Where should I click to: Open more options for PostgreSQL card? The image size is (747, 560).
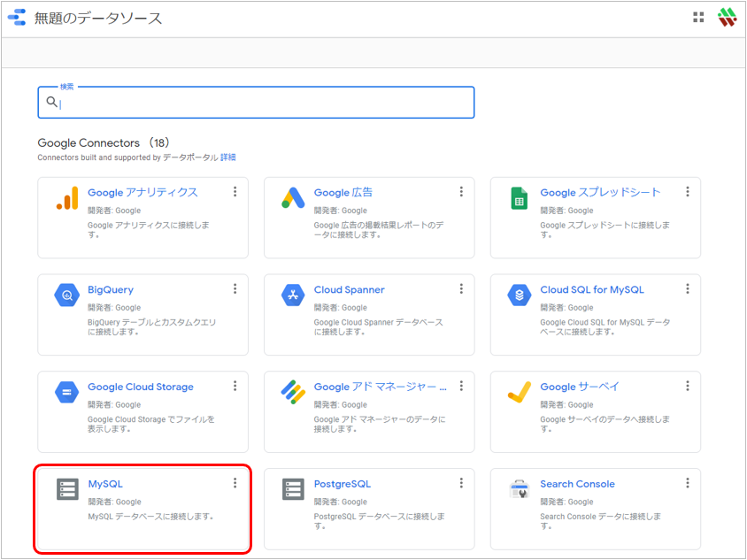pyautogui.click(x=461, y=483)
